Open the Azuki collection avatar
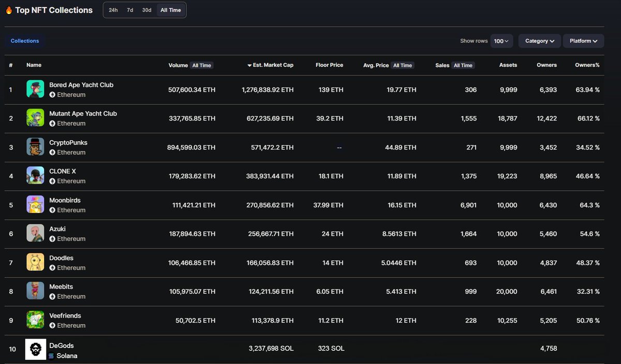This screenshot has width=621, height=364. pyautogui.click(x=35, y=233)
